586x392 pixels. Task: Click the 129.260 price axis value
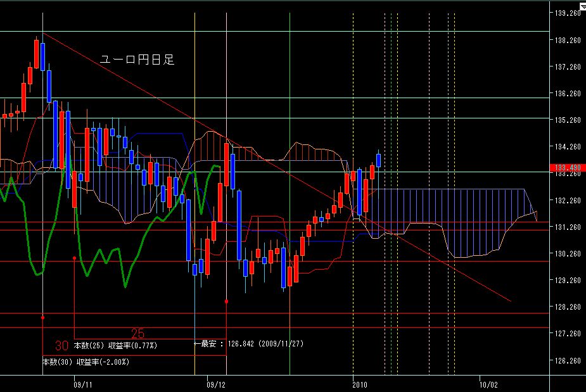pos(568,281)
